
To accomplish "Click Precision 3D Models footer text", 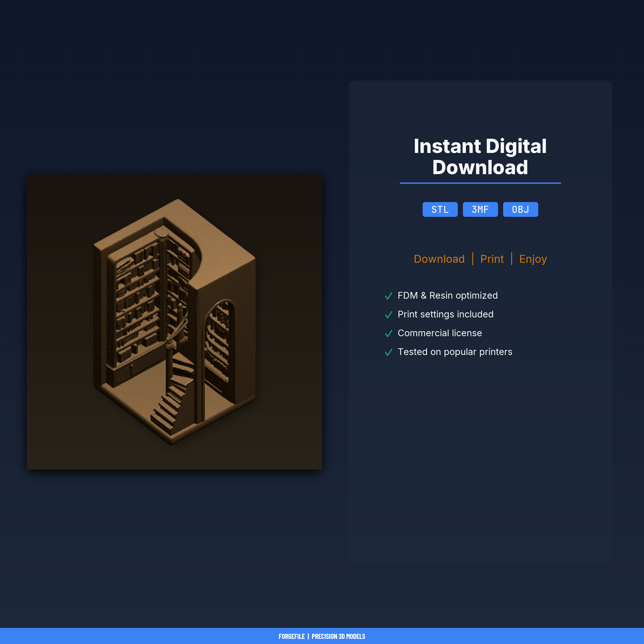I will tap(338, 636).
